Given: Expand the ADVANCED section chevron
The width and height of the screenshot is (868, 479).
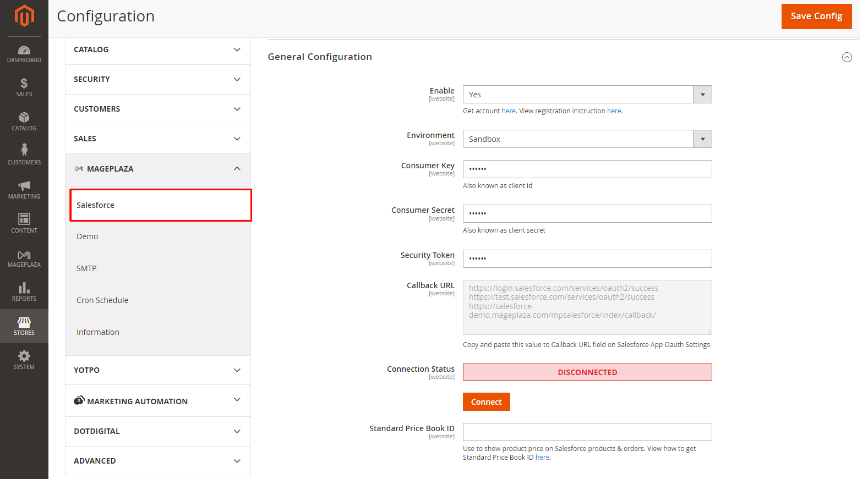Looking at the screenshot, I should (237, 461).
